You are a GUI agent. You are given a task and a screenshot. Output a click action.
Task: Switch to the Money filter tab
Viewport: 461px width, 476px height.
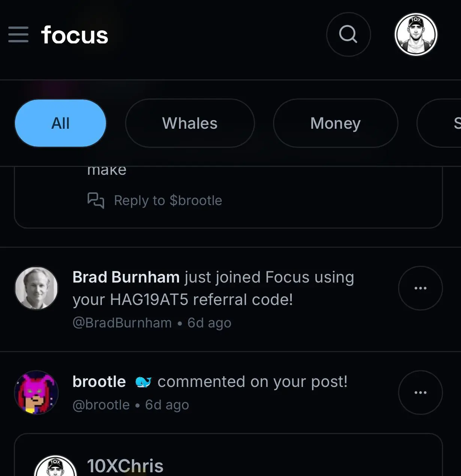pyautogui.click(x=335, y=123)
